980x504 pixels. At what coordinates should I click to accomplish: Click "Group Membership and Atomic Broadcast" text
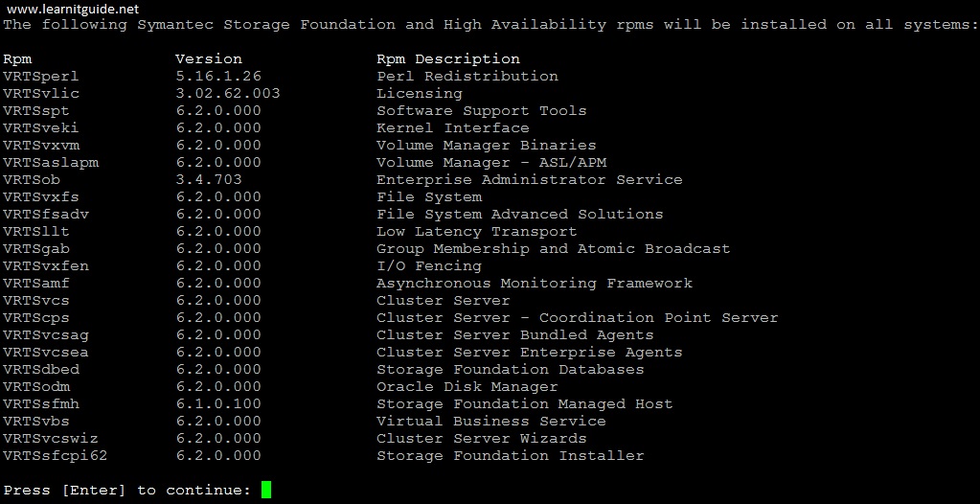pyautogui.click(x=553, y=249)
